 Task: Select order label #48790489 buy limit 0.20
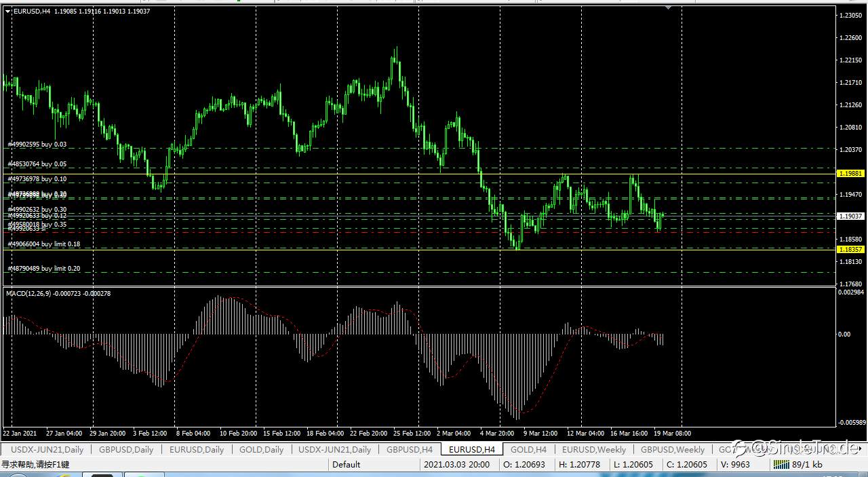click(44, 269)
